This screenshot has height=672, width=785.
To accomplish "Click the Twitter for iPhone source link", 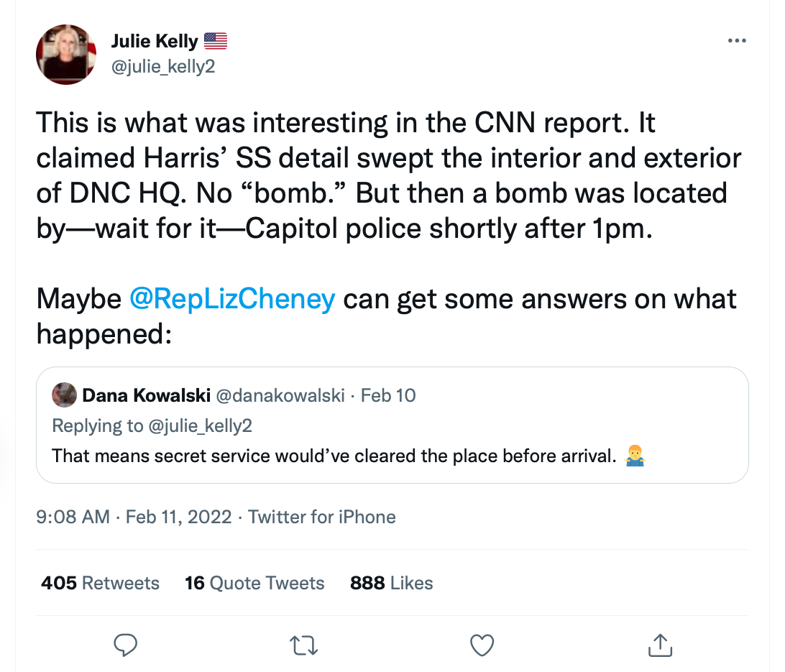I will point(321,517).
